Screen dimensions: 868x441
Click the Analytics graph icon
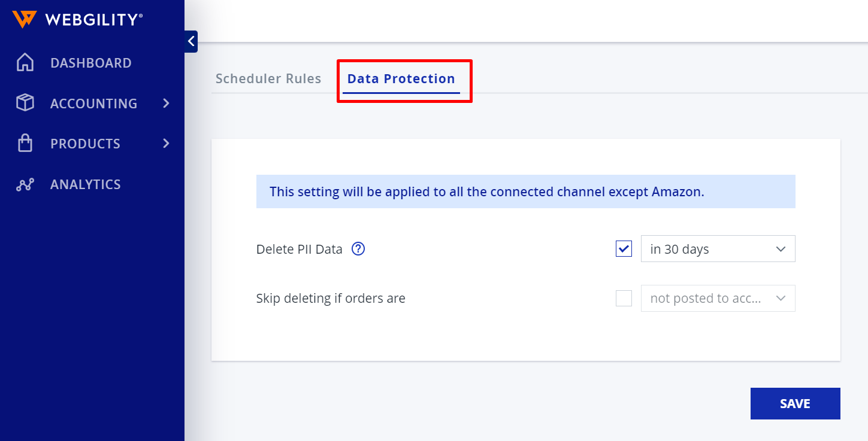click(x=25, y=184)
